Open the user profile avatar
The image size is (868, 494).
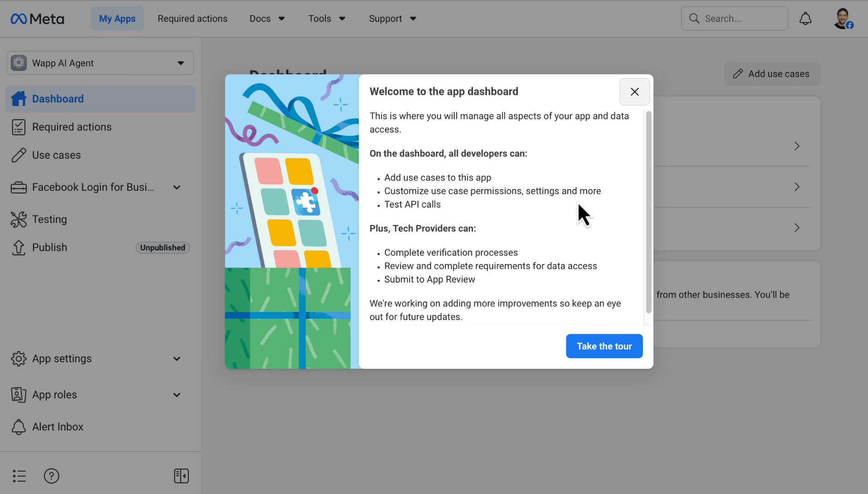click(x=843, y=19)
